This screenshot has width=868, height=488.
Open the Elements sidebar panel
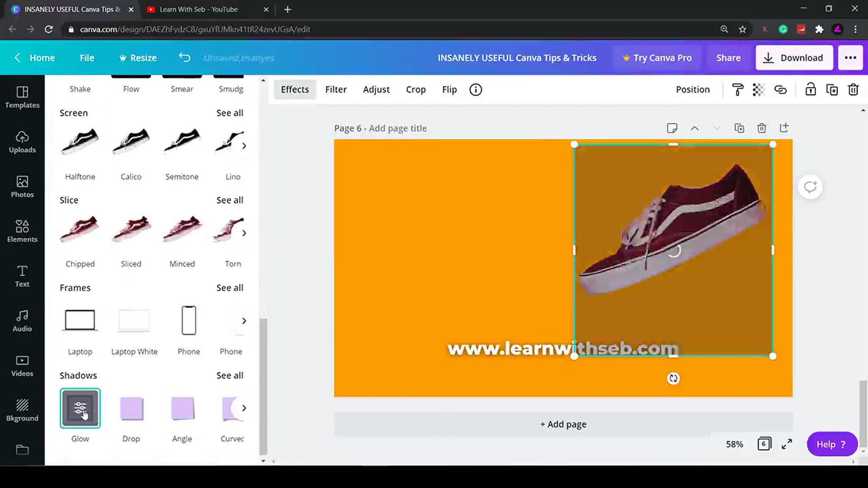point(22,231)
